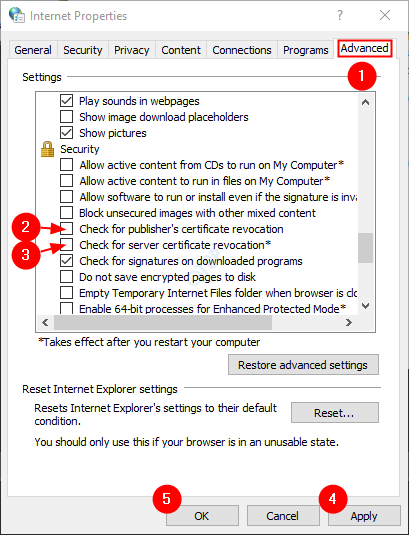Click Restore advanced settings button

[x=303, y=365]
